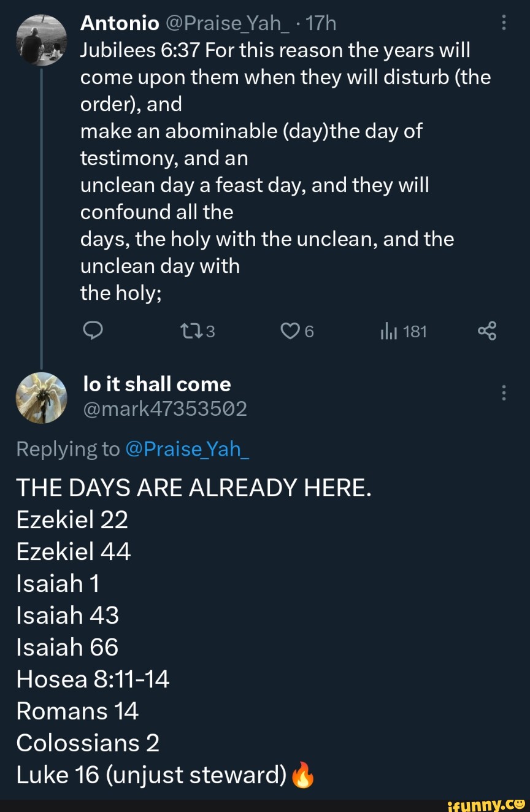Share Antonio's tweet via share icon
The height and width of the screenshot is (812, 530).
coord(486,332)
